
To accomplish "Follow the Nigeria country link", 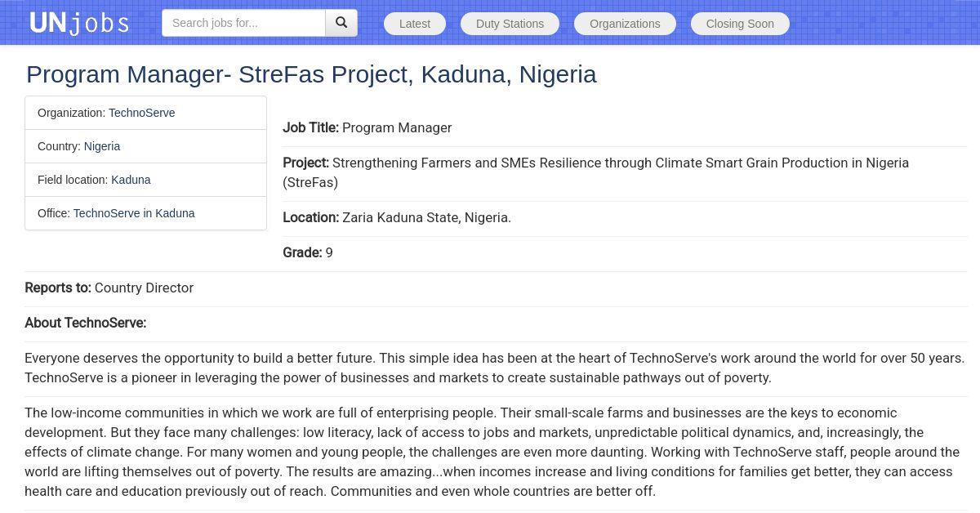I will point(102,146).
